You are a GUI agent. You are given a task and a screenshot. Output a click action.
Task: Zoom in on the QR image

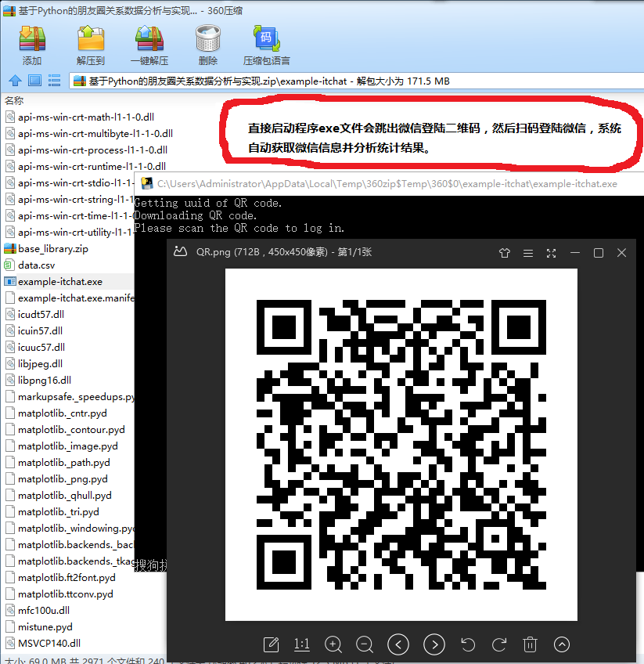tap(333, 644)
